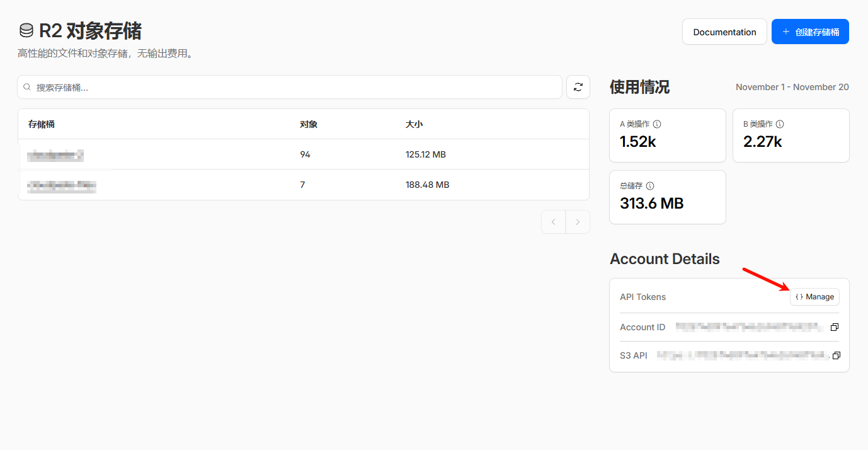Go to the previous page of buckets
Screen dimensions: 868x450
coord(554,222)
